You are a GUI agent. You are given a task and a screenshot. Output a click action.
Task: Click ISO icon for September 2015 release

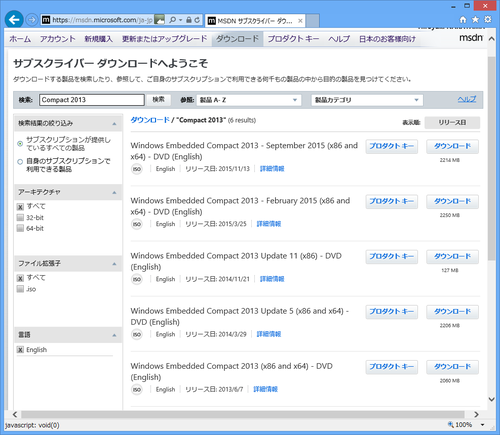(x=137, y=169)
